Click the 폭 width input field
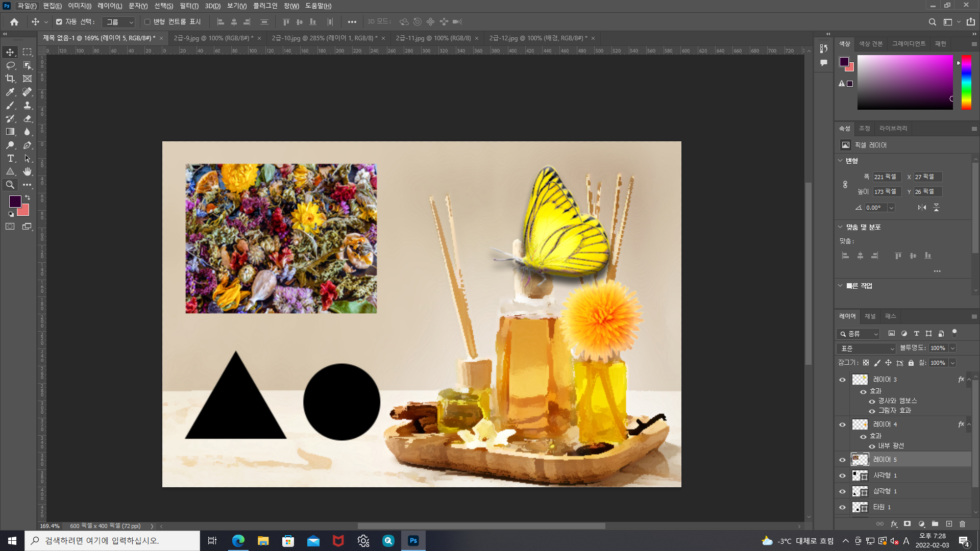This screenshot has height=551, width=980. pyautogui.click(x=886, y=177)
